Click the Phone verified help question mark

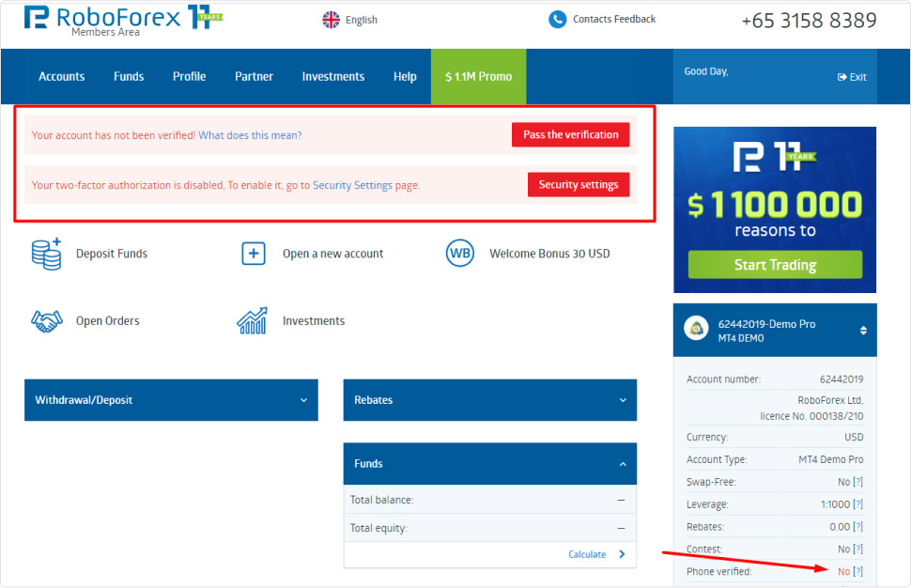858,572
